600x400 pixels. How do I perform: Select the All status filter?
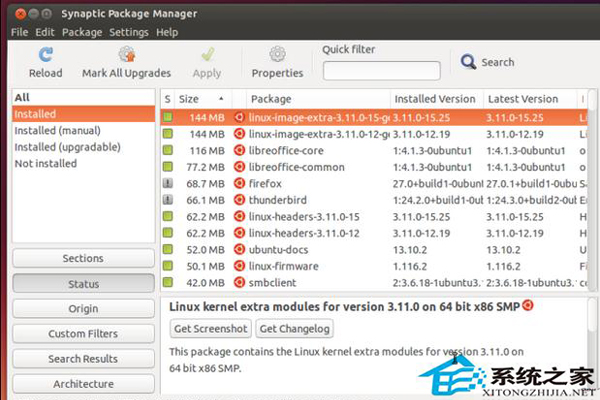(83, 98)
